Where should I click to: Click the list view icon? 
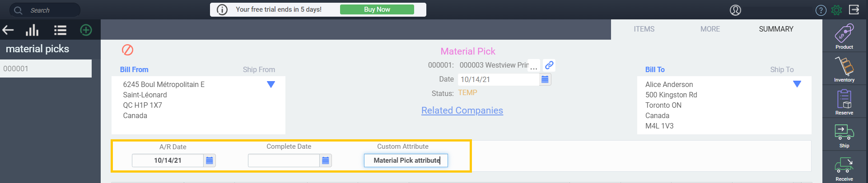[x=60, y=30]
